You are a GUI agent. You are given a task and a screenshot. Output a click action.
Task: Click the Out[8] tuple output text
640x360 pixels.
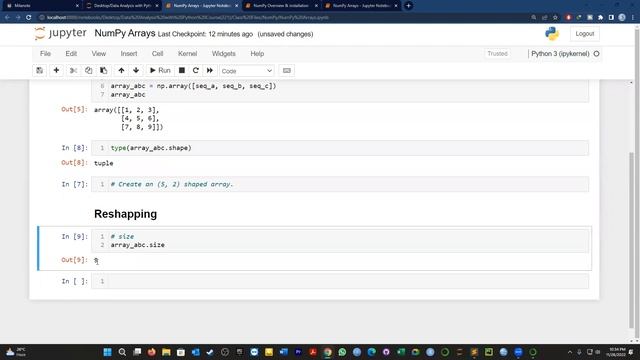(104, 163)
